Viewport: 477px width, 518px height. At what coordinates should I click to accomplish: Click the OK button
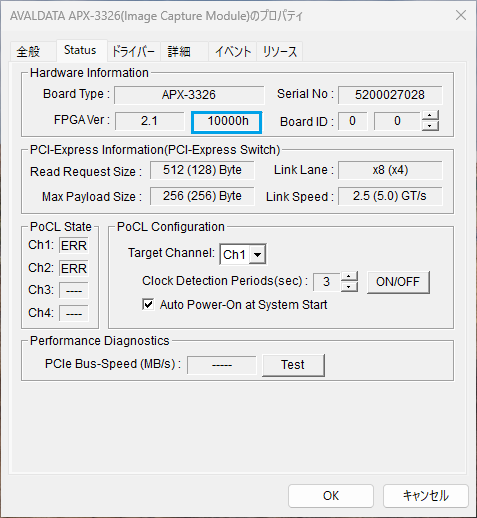coord(331,496)
